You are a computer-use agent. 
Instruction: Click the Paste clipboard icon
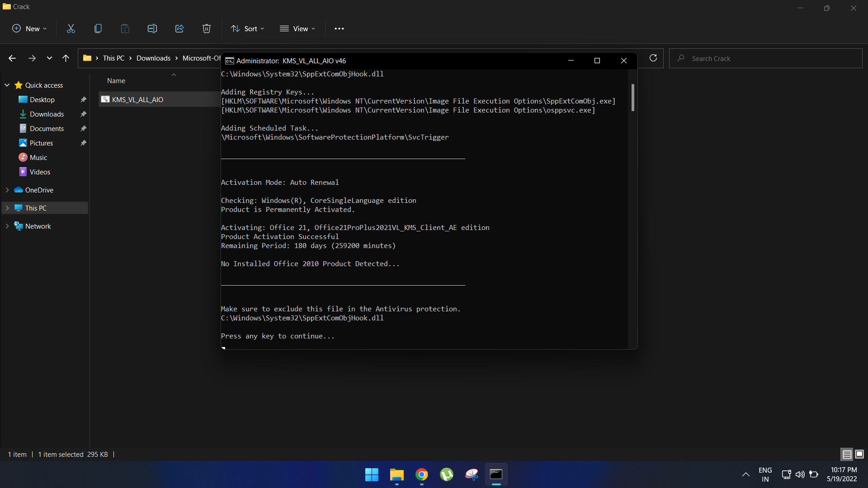pos(125,28)
